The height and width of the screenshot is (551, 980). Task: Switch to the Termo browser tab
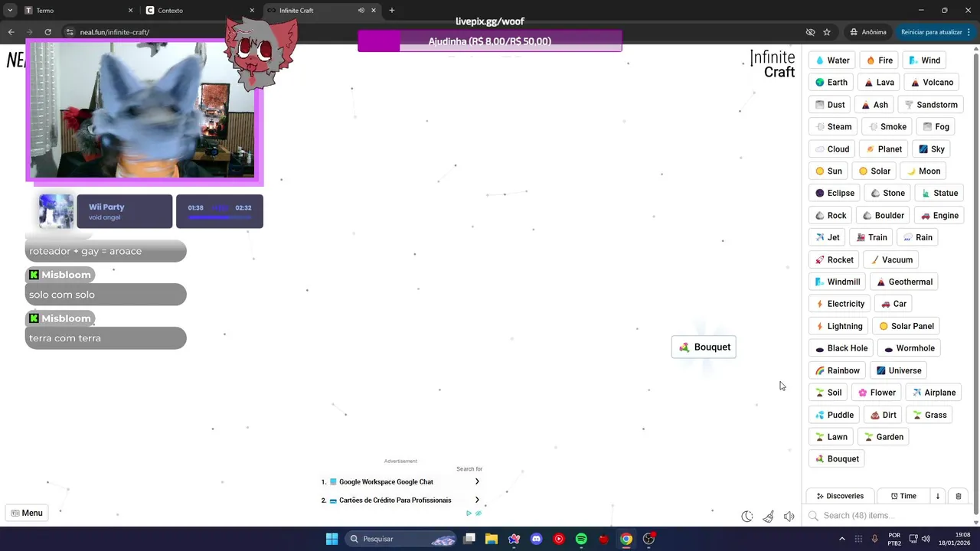point(77,11)
